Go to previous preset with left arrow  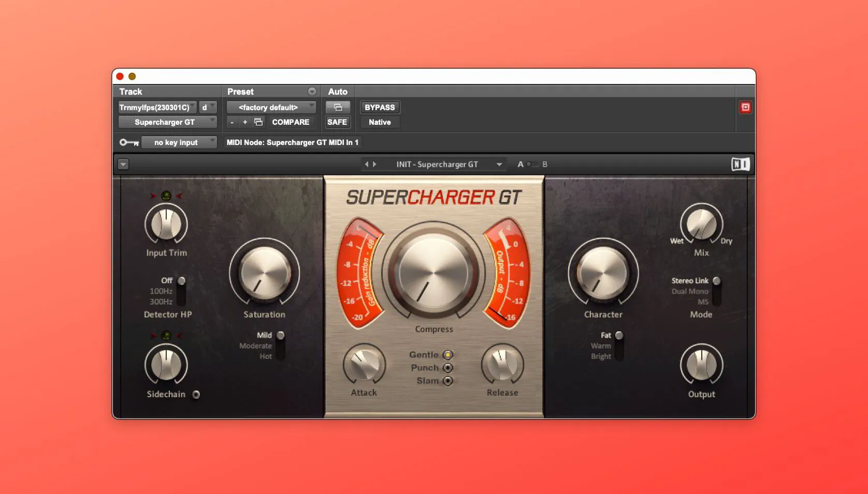pos(366,164)
